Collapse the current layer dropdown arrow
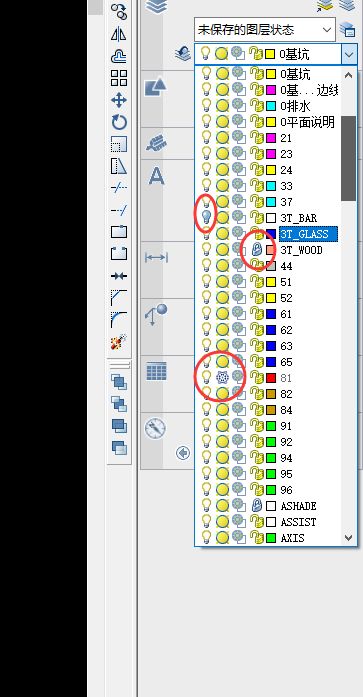Screen dimensions: 363x697 (x=349, y=55)
